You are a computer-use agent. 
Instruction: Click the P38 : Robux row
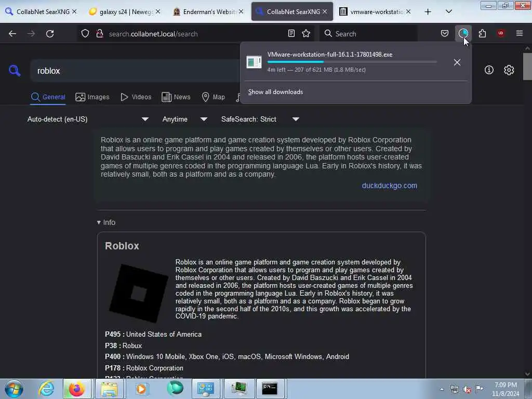tap(123, 345)
